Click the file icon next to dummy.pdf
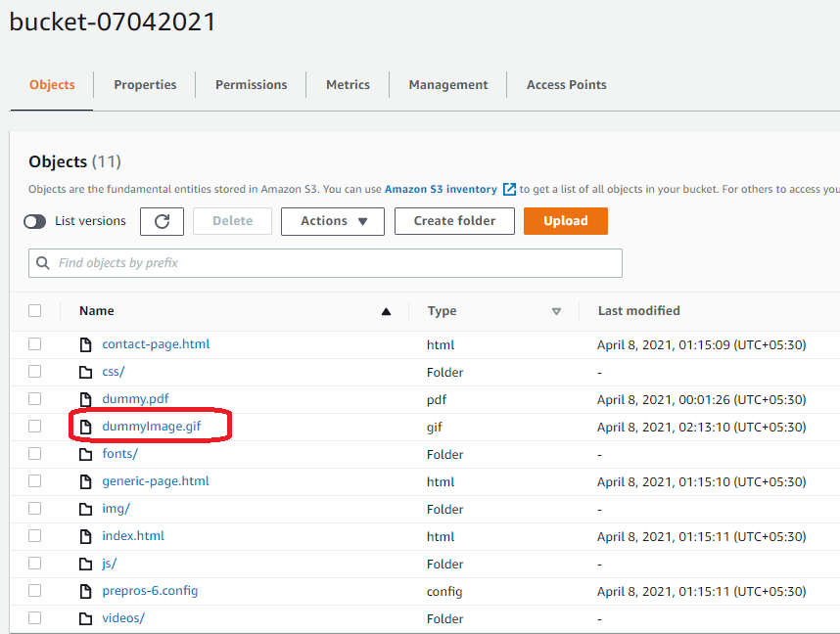The image size is (840, 634). pyautogui.click(x=85, y=399)
